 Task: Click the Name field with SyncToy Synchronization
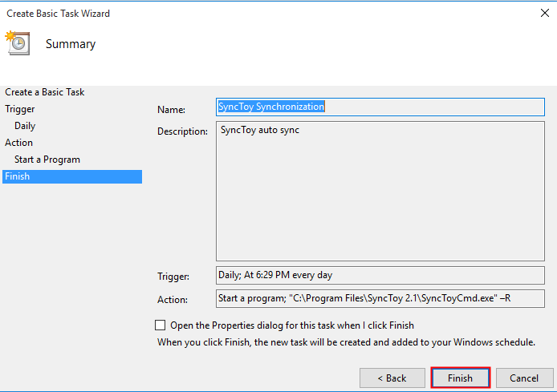click(380, 107)
